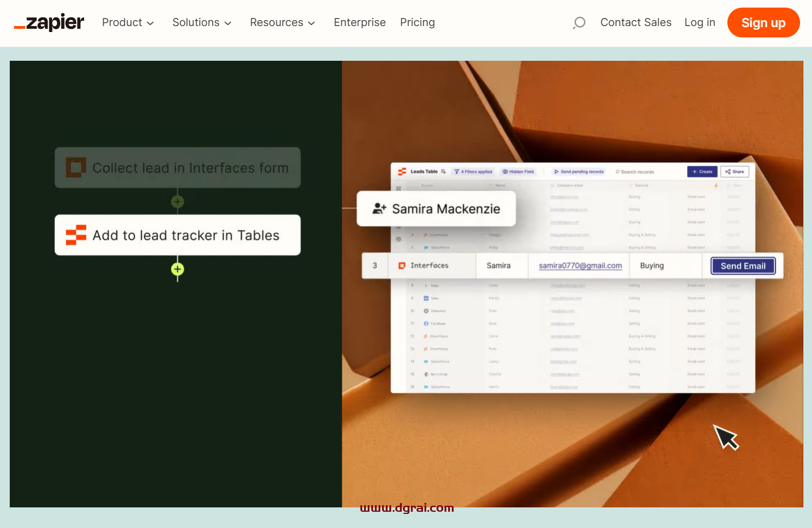Open 4 Filters applied control
812x528 pixels.
click(473, 171)
